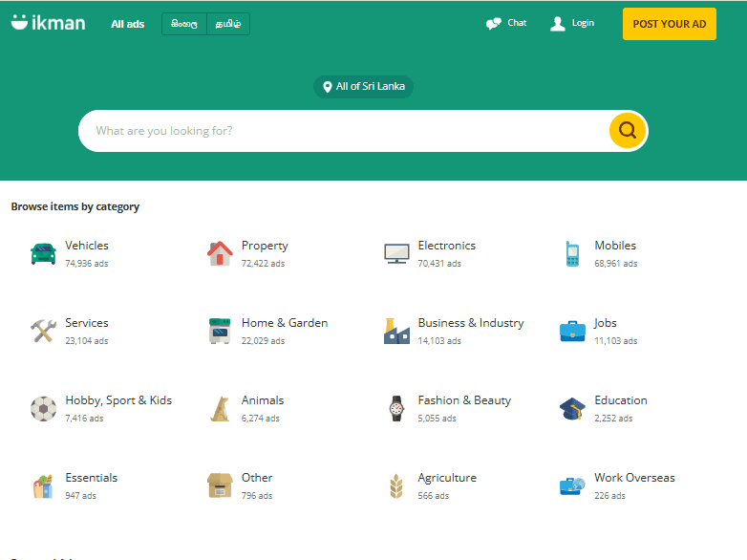This screenshot has height=560, width=747.
Task: Switch site language to Sinhala
Action: [x=184, y=24]
